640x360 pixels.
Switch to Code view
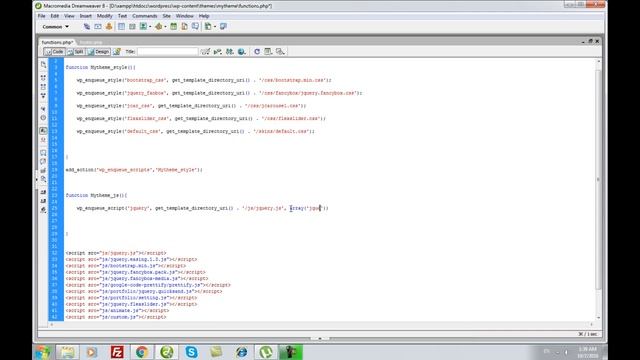point(54,51)
